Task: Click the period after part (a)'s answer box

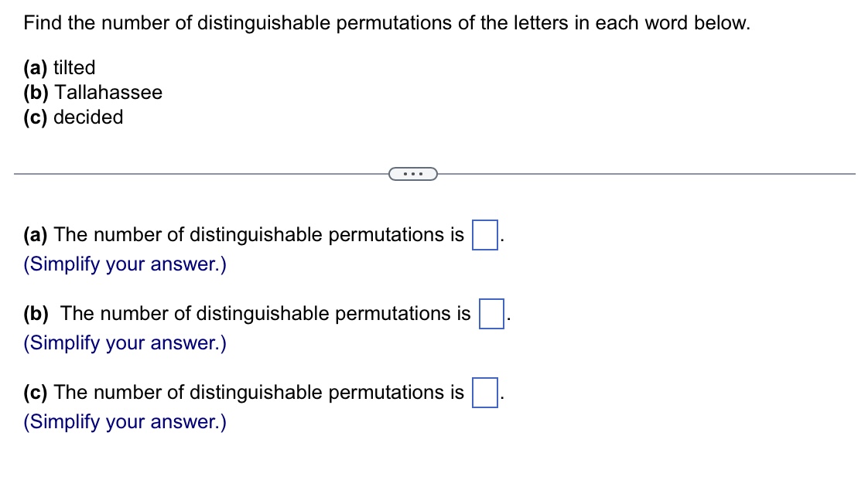Action: pyautogui.click(x=501, y=240)
